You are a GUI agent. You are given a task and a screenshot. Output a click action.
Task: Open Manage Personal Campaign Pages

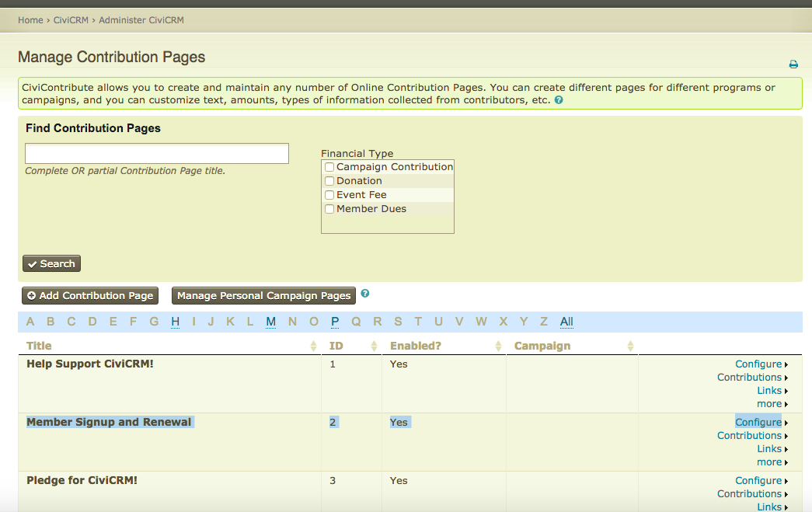263,295
